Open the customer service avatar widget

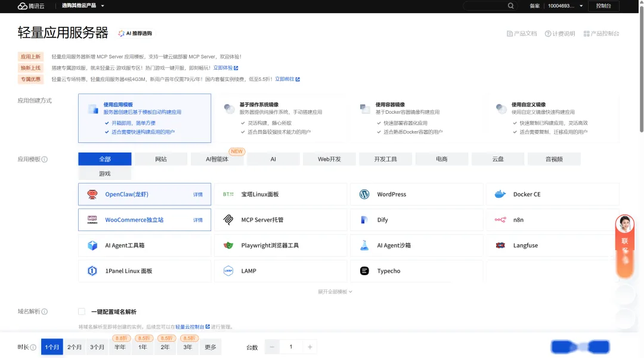[625, 224]
